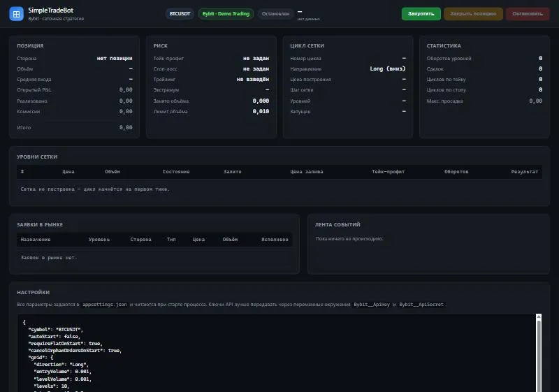Click the SimpleTradeBot grid logo icon
Image resolution: width=559 pixels, height=392 pixels.
coord(16,14)
